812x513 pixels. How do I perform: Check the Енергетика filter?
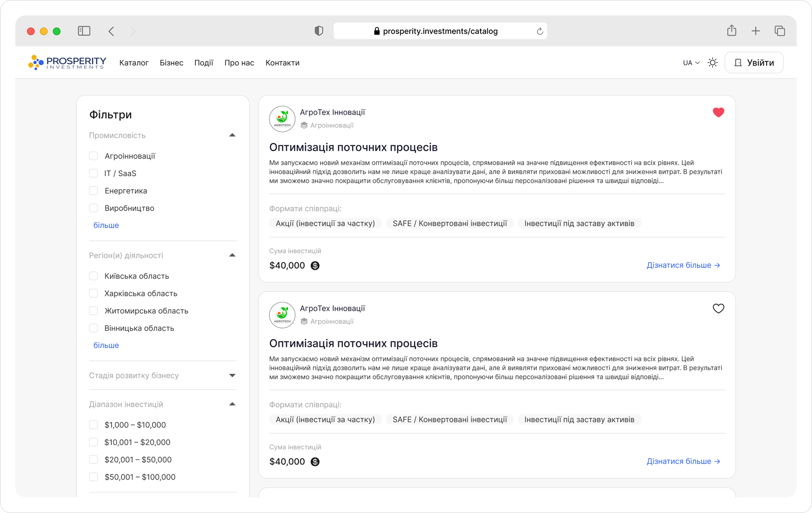[x=93, y=191]
